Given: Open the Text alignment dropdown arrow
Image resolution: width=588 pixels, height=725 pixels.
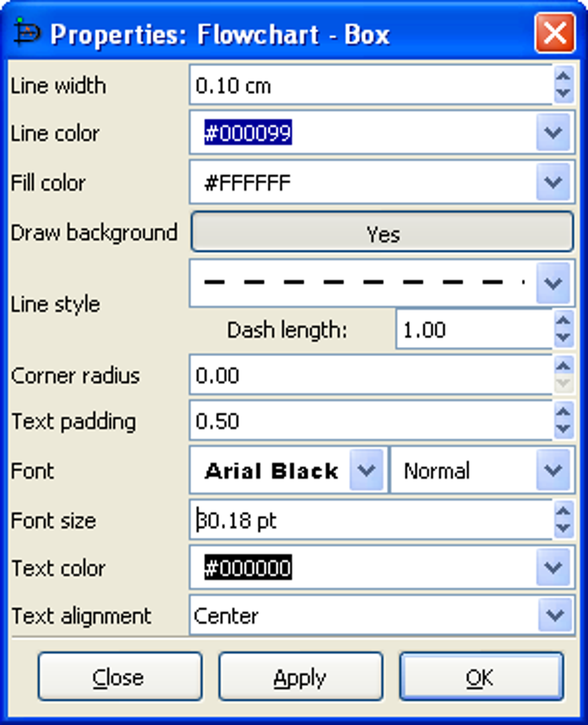Looking at the screenshot, I should coord(555,616).
